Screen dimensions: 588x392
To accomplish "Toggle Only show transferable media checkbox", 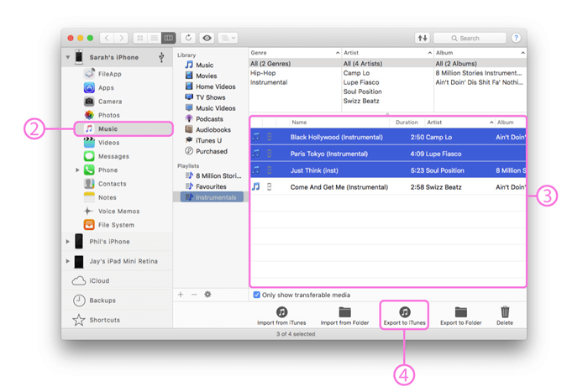I will (257, 295).
